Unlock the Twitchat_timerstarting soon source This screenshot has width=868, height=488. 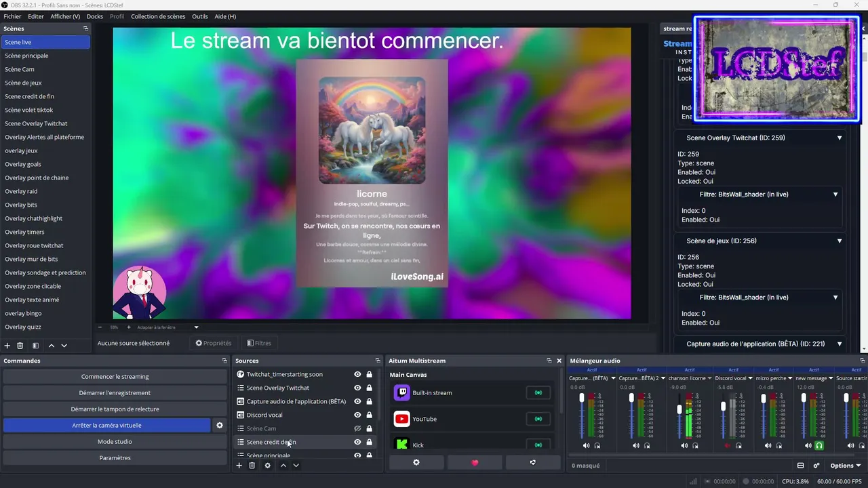pyautogui.click(x=369, y=374)
